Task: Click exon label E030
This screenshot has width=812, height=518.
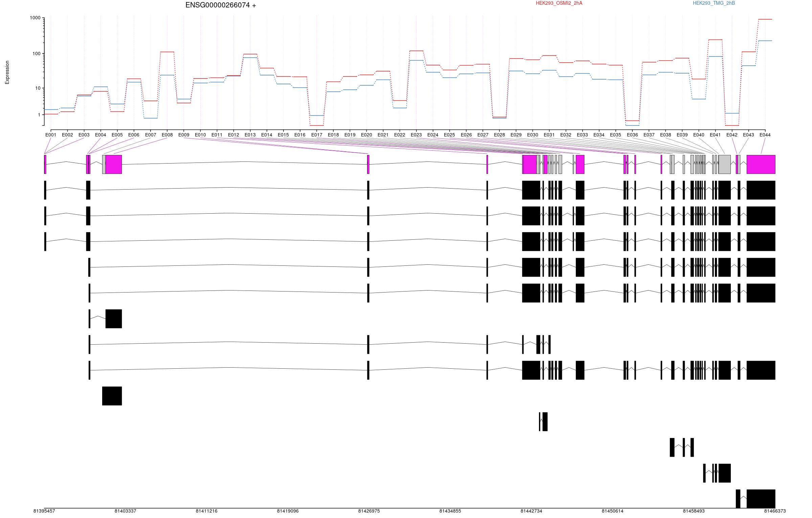Action: (x=533, y=135)
